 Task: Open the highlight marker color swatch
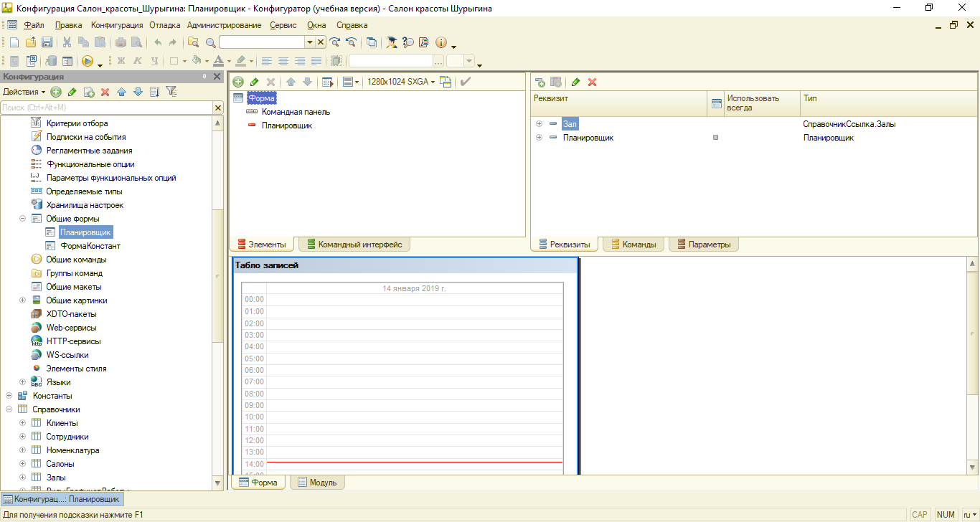242,61
